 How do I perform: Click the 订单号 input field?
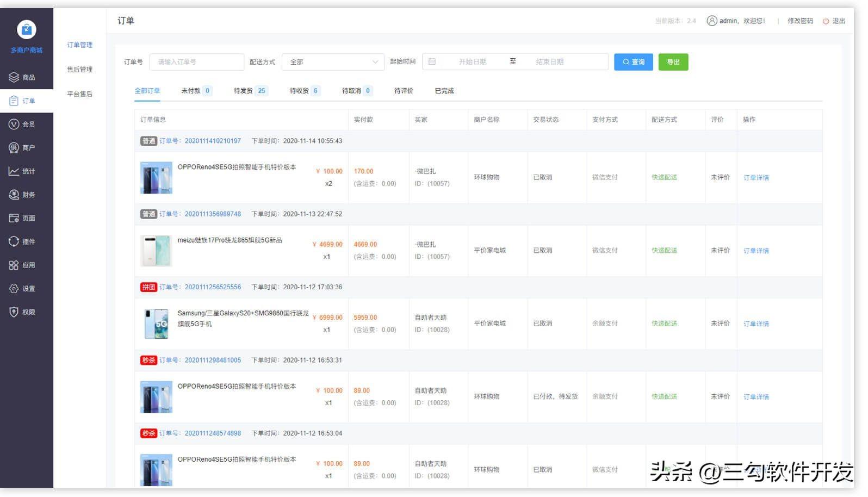[196, 62]
